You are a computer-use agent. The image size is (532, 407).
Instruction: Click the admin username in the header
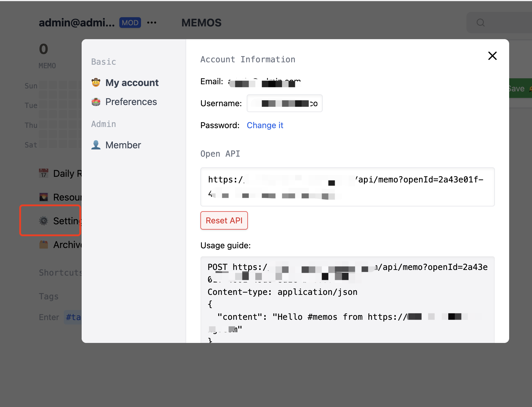(x=77, y=23)
